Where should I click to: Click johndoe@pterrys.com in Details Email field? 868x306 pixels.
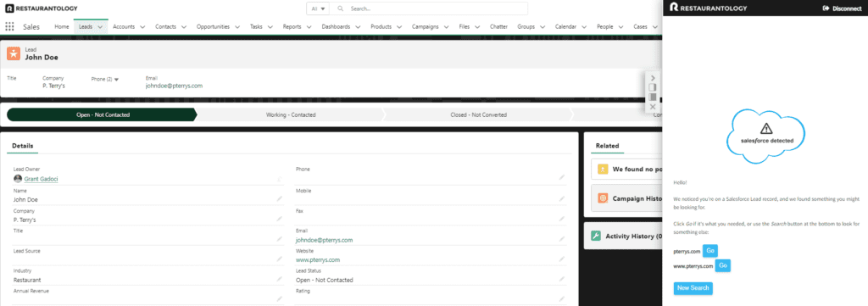tap(325, 240)
